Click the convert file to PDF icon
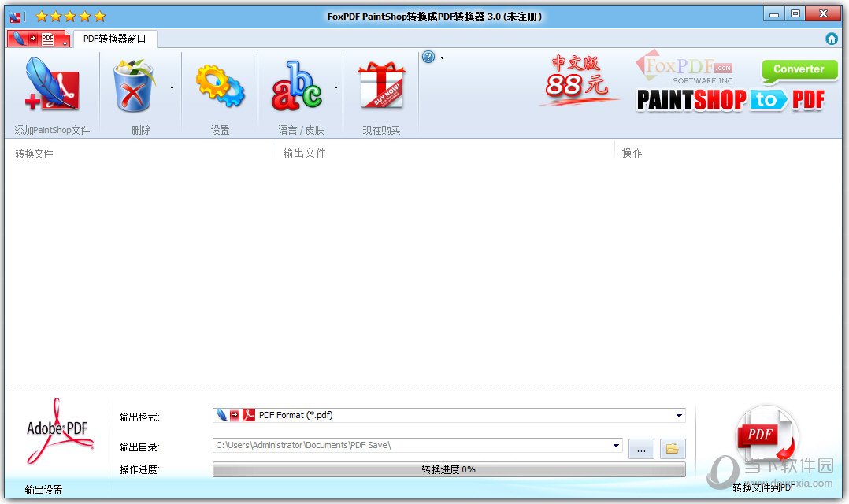Viewport: 849px width, 504px height. 767,436
